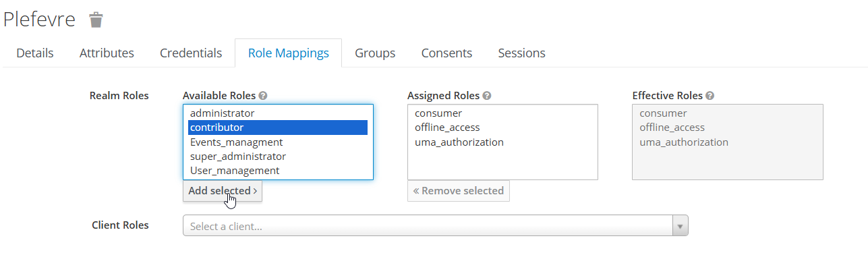Select the Role Mappings tab
Image resolution: width=868 pixels, height=253 pixels.
[289, 53]
